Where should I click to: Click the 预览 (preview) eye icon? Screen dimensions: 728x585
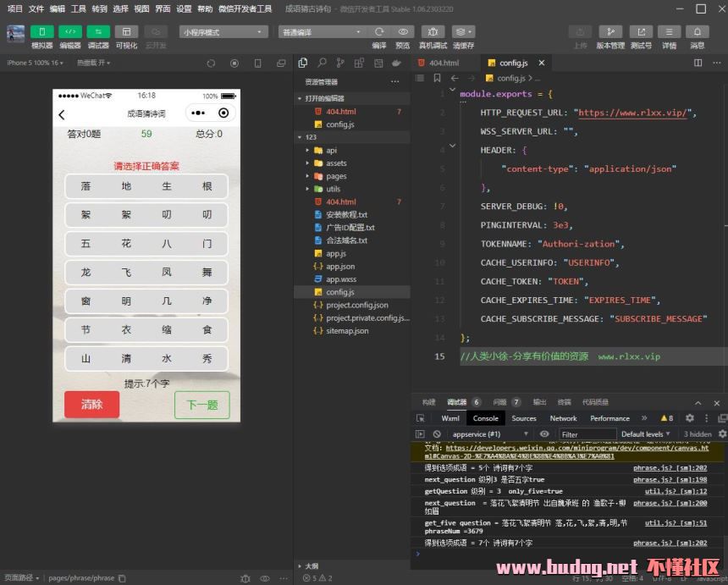pos(403,32)
